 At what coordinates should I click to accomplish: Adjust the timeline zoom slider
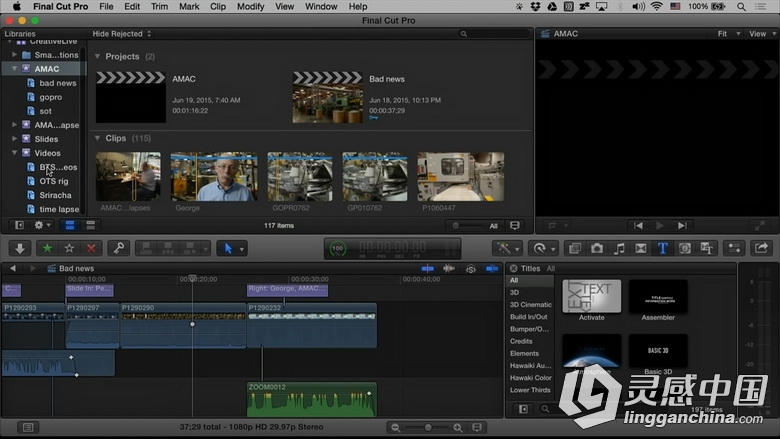click(x=427, y=428)
